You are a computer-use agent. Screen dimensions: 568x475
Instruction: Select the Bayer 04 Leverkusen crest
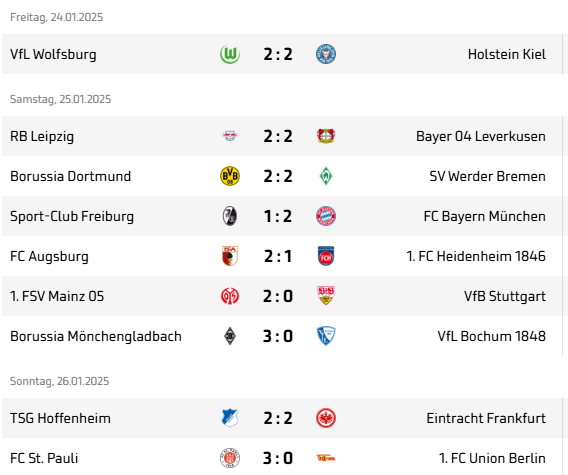pos(326,136)
